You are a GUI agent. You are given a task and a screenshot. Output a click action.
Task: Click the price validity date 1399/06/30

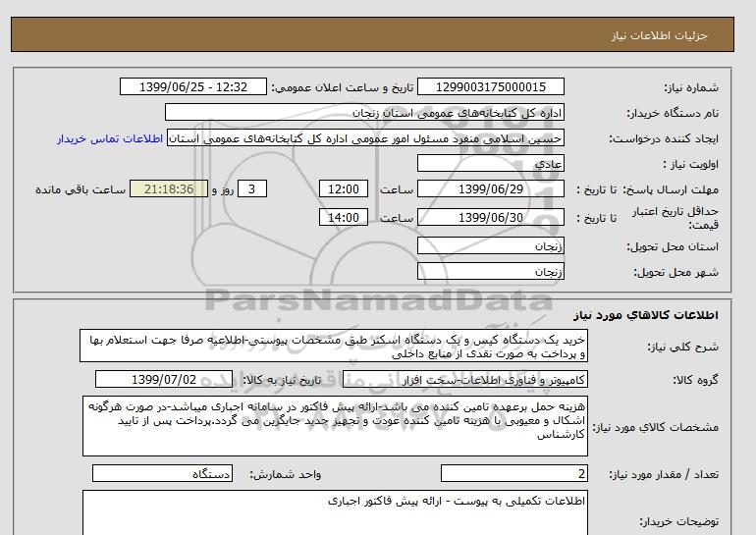pos(491,218)
